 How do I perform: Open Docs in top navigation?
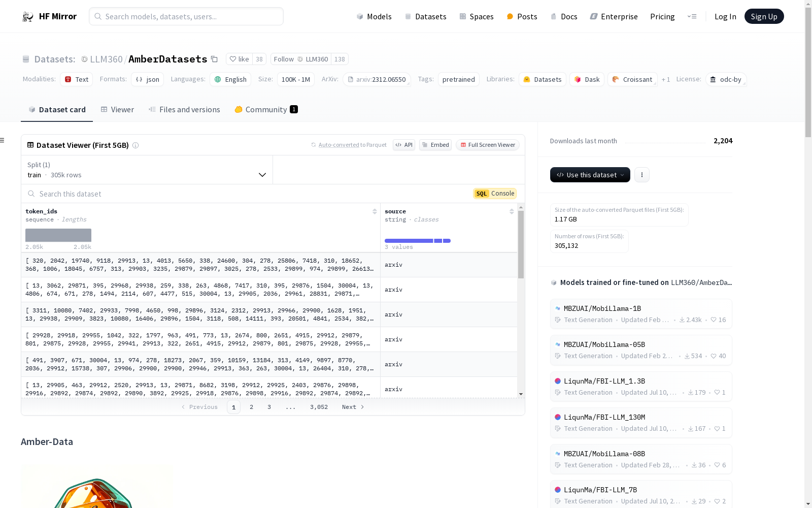click(564, 16)
